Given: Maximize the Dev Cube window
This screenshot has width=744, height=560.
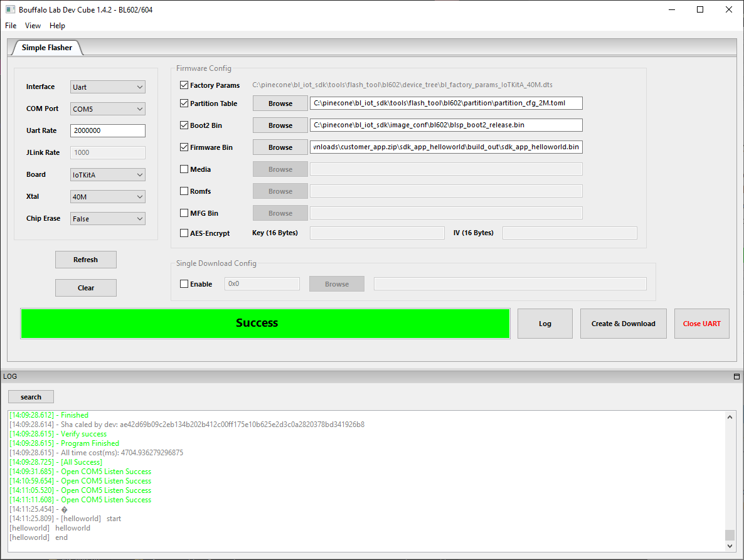Looking at the screenshot, I should tap(699, 9).
